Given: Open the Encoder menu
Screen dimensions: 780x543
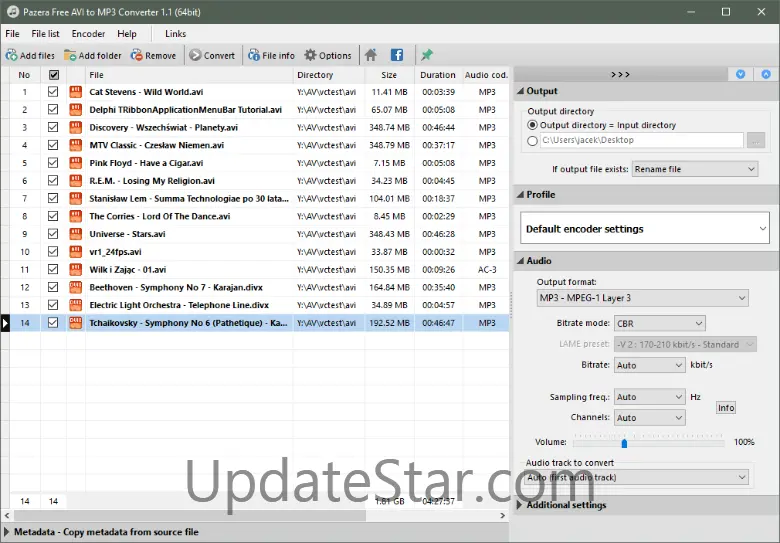Looking at the screenshot, I should pyautogui.click(x=88, y=34).
